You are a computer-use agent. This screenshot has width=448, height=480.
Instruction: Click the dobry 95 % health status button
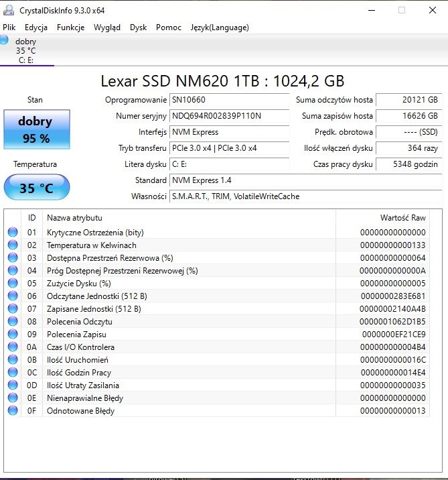37,129
